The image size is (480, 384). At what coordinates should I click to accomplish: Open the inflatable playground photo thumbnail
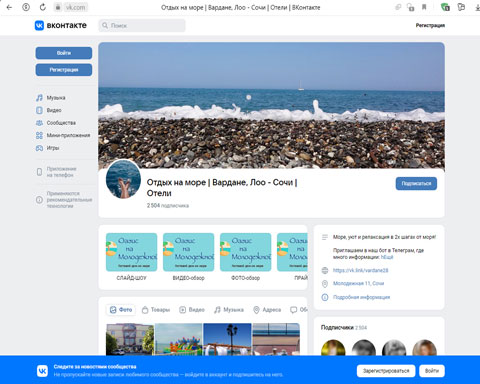pyautogui.click(x=179, y=339)
